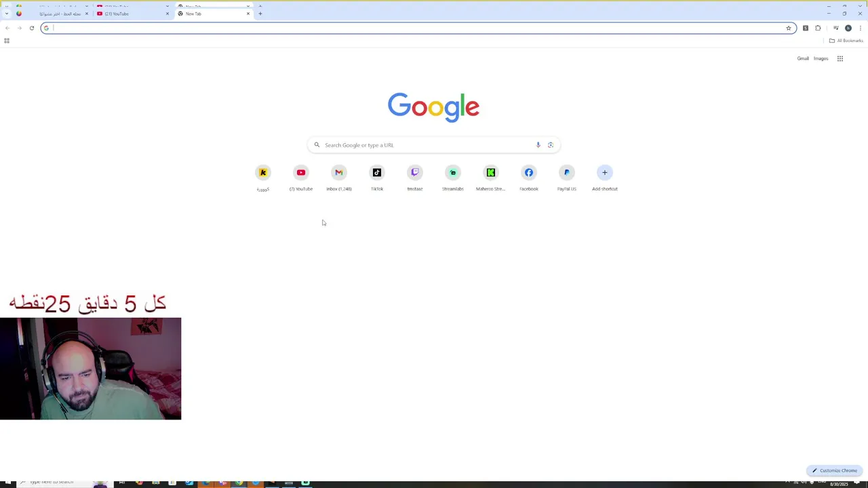Open the Koora shortcut tile
This screenshot has width=868, height=488.
click(x=263, y=178)
